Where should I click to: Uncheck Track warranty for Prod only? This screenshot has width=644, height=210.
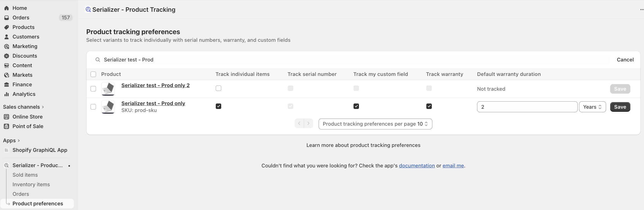pos(429,106)
